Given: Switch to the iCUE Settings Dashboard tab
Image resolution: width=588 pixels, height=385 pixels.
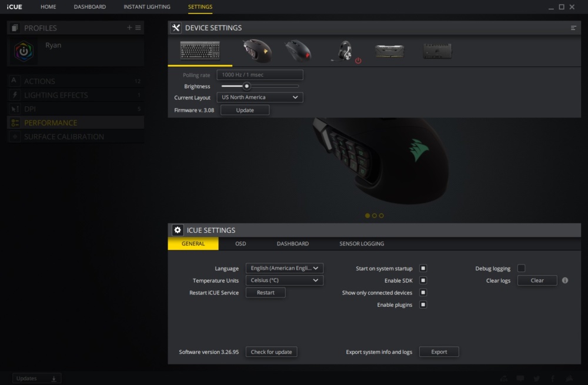Looking at the screenshot, I should [x=293, y=244].
